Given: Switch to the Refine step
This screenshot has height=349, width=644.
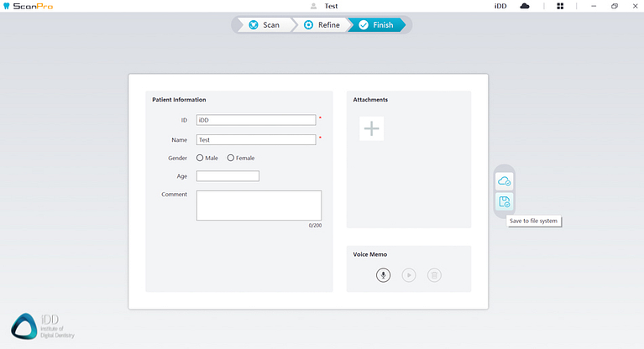Looking at the screenshot, I should [321, 25].
